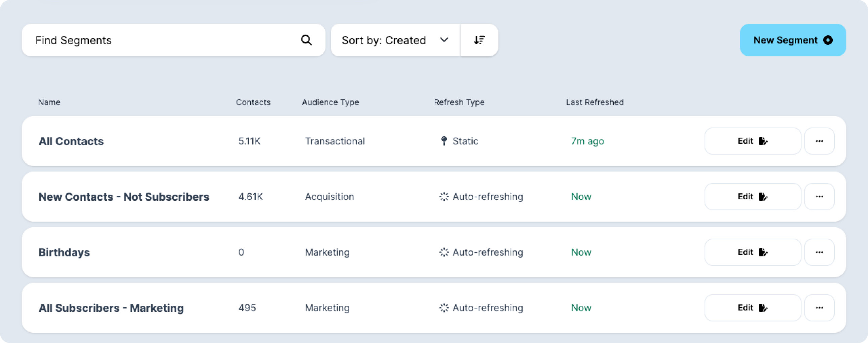This screenshot has width=868, height=343.
Task: Click Auto-refreshing spinner icon on Birthdays row
Action: pos(444,252)
